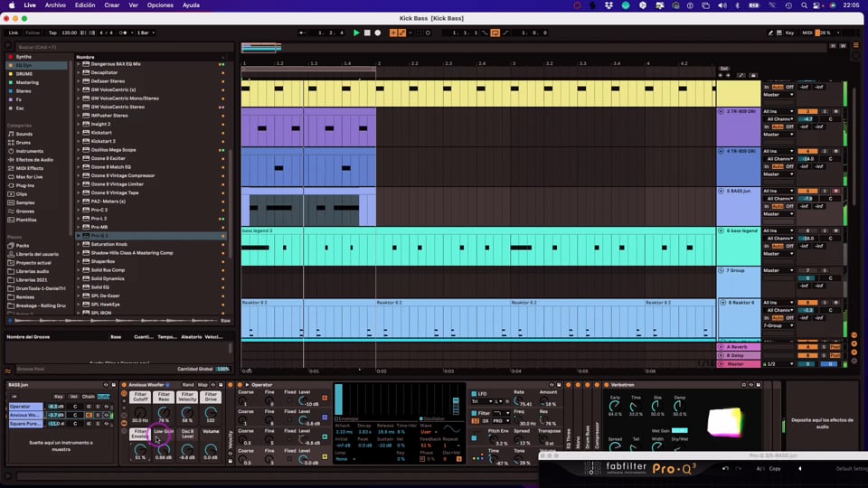Viewport: 868px width, 488px height.
Task: Open the 1 Bar quantization menu
Action: [145, 33]
